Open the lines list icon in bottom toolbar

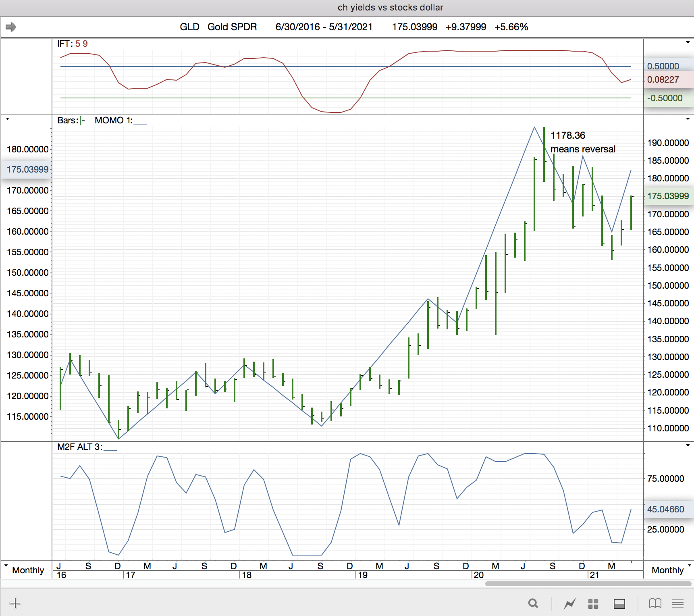[x=678, y=604]
